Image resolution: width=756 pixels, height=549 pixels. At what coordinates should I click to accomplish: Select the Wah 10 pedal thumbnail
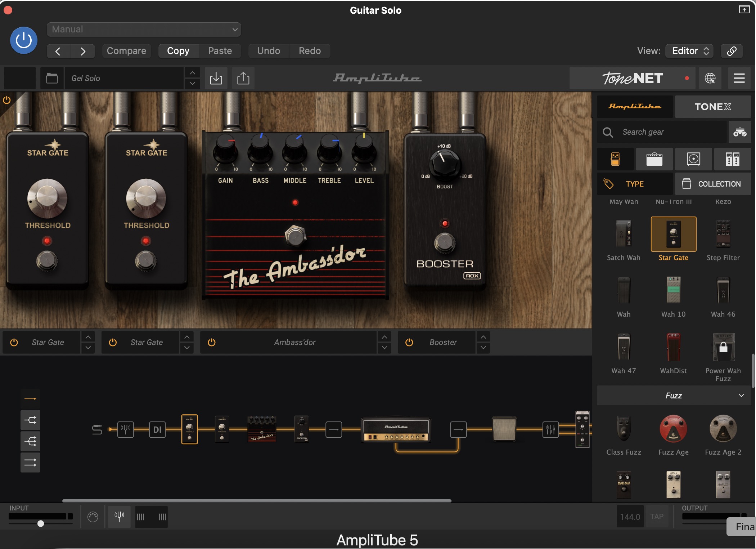point(673,290)
